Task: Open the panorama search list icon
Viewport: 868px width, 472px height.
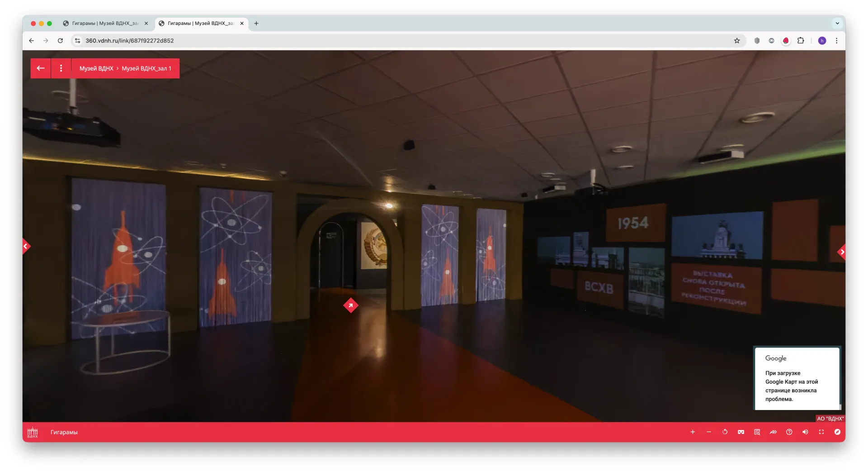Action: tap(757, 432)
